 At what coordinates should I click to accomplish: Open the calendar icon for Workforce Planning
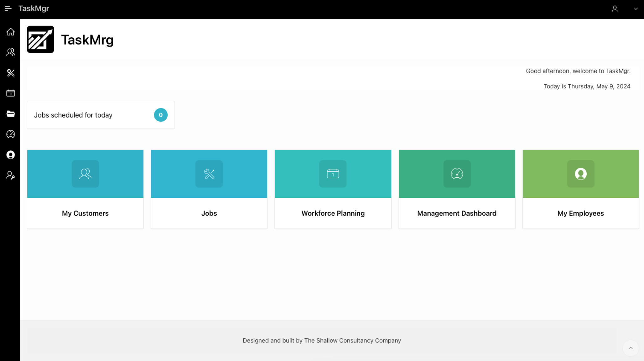click(11, 93)
